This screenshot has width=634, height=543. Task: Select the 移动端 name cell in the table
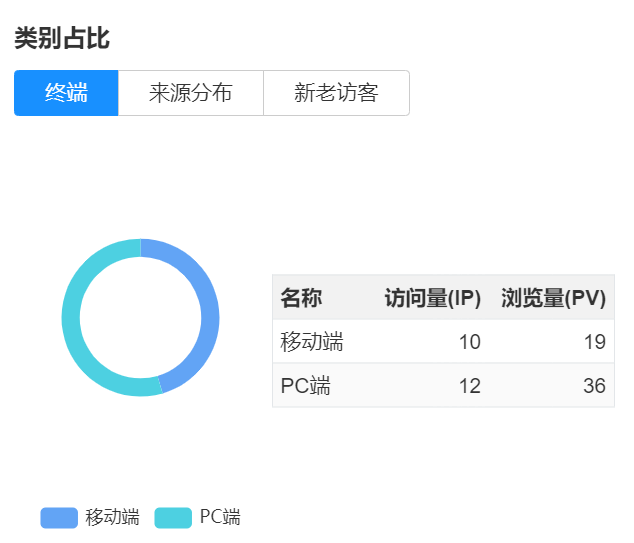[312, 342]
